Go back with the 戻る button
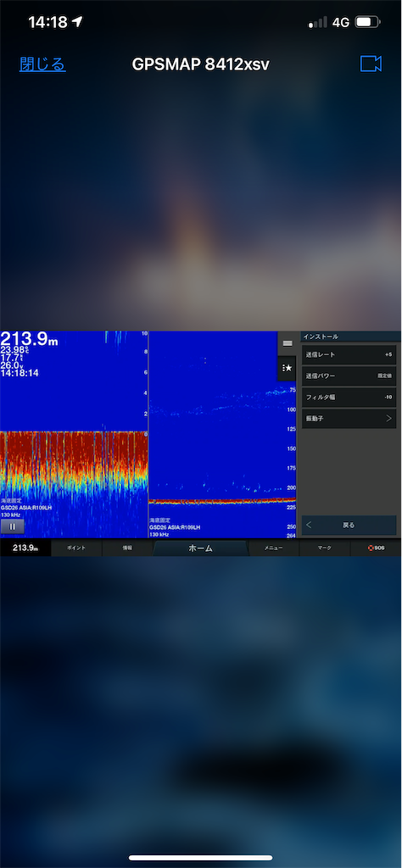Image resolution: width=402 pixels, height=868 pixels. click(x=349, y=525)
